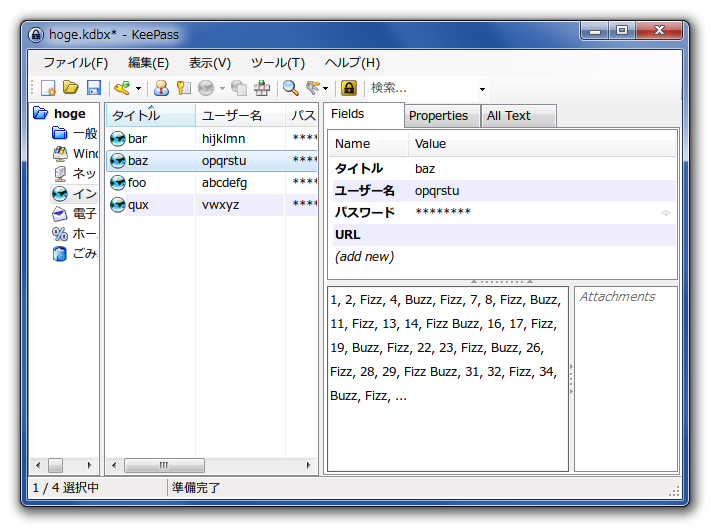Lock the workspace with the padlock icon
This screenshot has height=527, width=710.
coord(349,88)
